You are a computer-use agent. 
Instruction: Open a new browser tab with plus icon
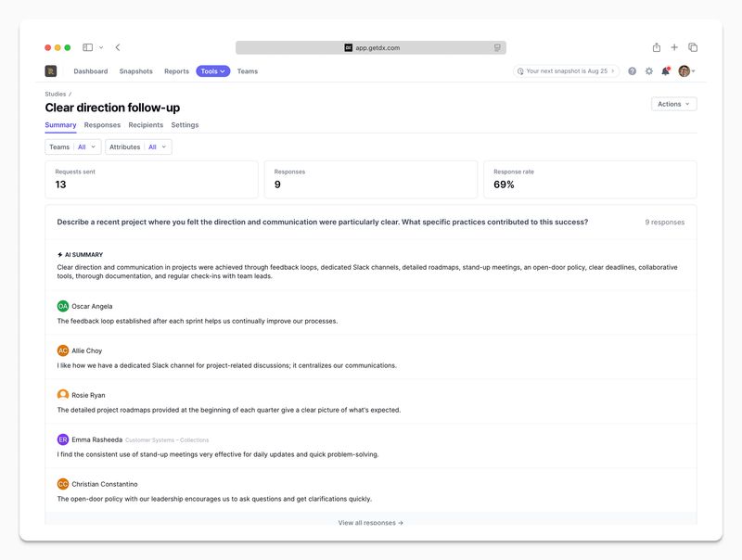[x=674, y=47]
